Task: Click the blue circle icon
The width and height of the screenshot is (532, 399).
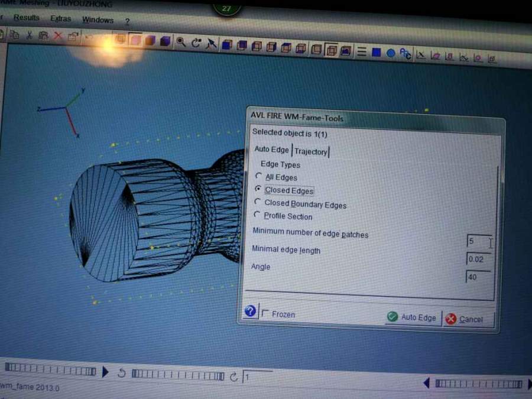Action: (391, 53)
